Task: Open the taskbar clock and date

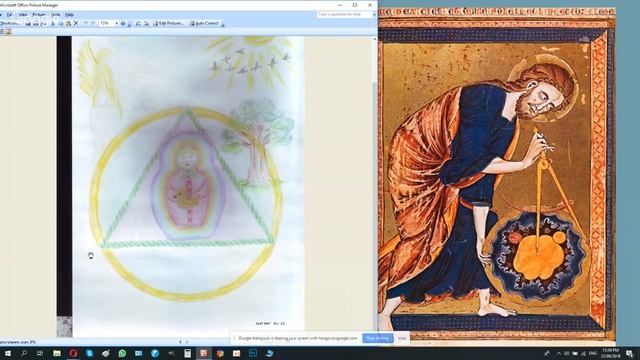Action: pyautogui.click(x=611, y=353)
